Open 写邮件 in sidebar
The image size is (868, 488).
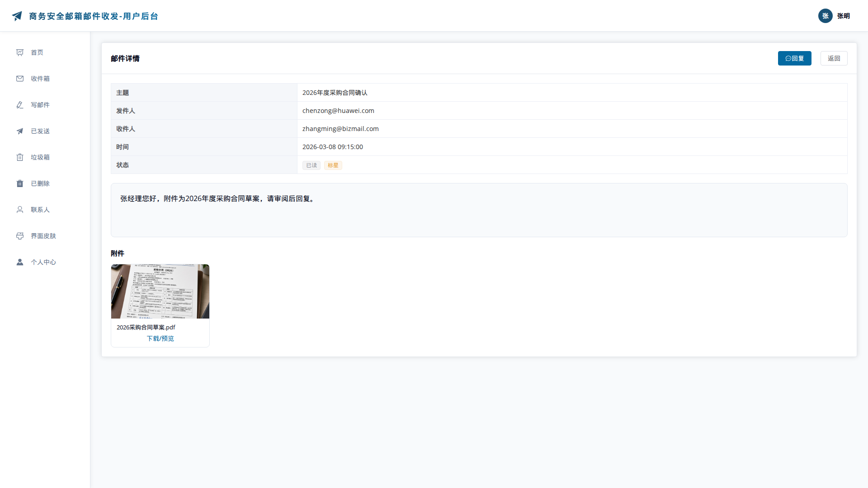coord(45,105)
